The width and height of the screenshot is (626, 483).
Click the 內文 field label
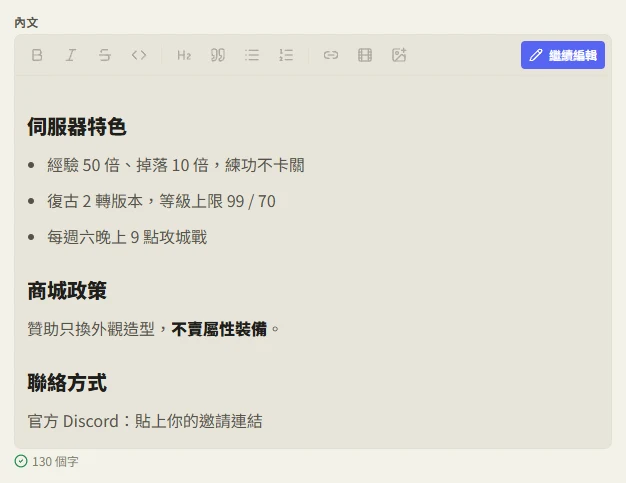26,23
